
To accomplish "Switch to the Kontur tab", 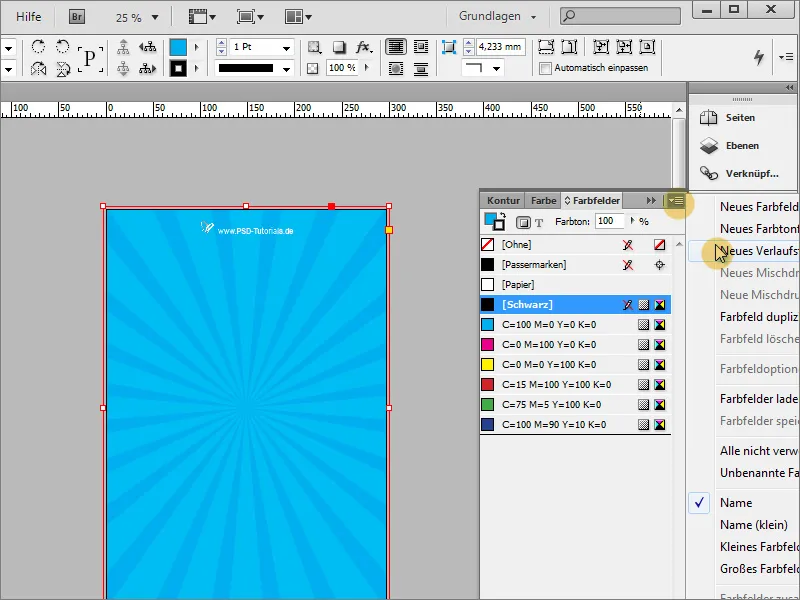I will (x=503, y=201).
